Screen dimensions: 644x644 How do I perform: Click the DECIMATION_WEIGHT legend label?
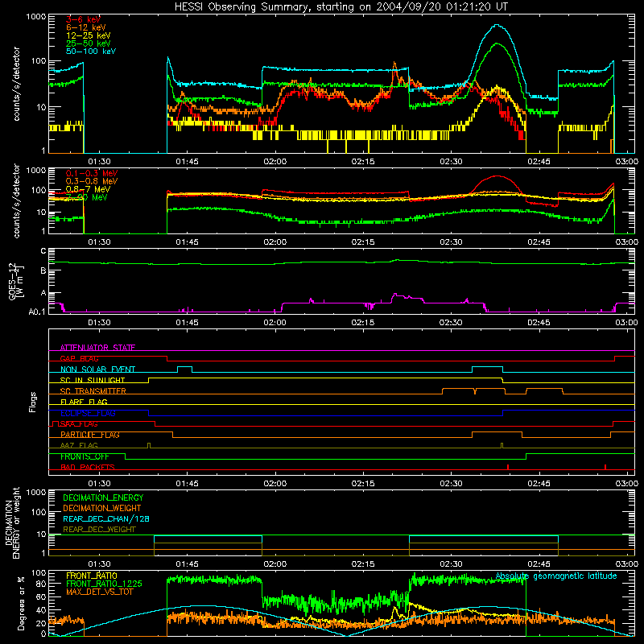coord(102,508)
